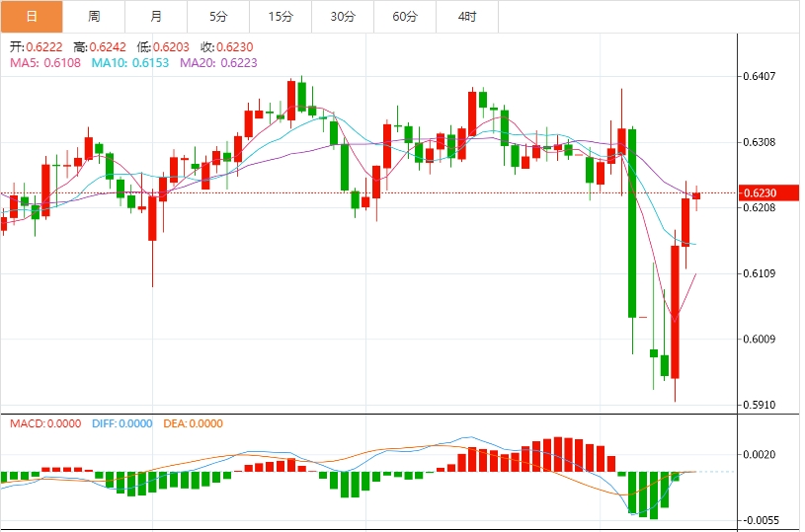
Task: Click the red current price label 0.6230
Action: pyautogui.click(x=768, y=192)
